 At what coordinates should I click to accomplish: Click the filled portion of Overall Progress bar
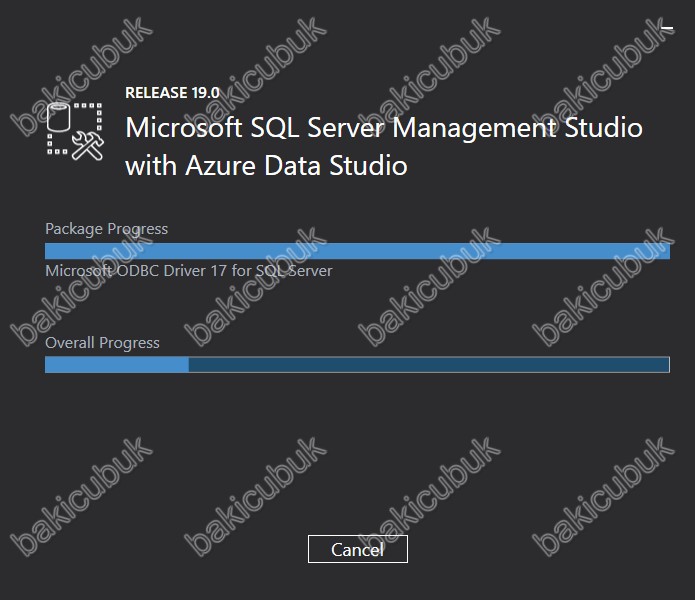[x=117, y=365]
